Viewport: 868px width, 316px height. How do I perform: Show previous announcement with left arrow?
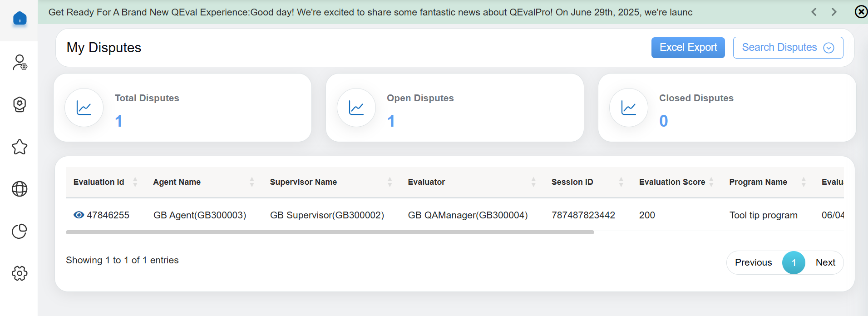point(814,12)
